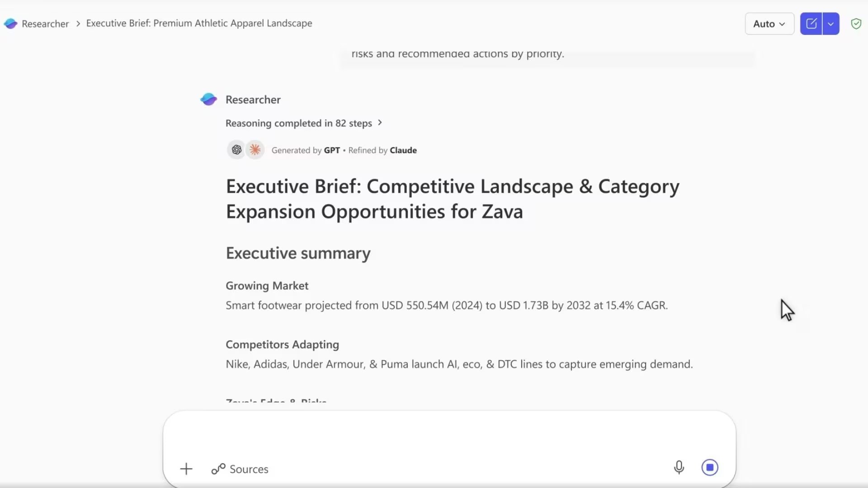The width and height of the screenshot is (868, 488).
Task: Click the Researcher avatar beside the response
Action: click(209, 99)
